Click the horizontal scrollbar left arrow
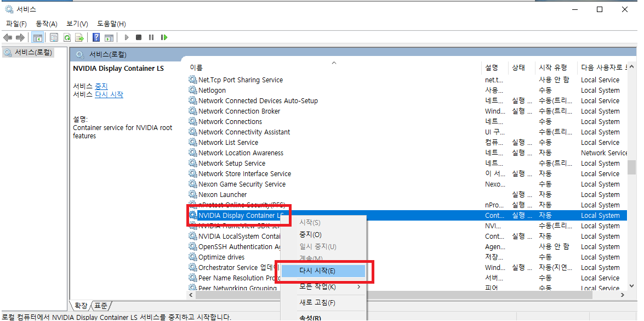644x321 pixels. click(192, 295)
